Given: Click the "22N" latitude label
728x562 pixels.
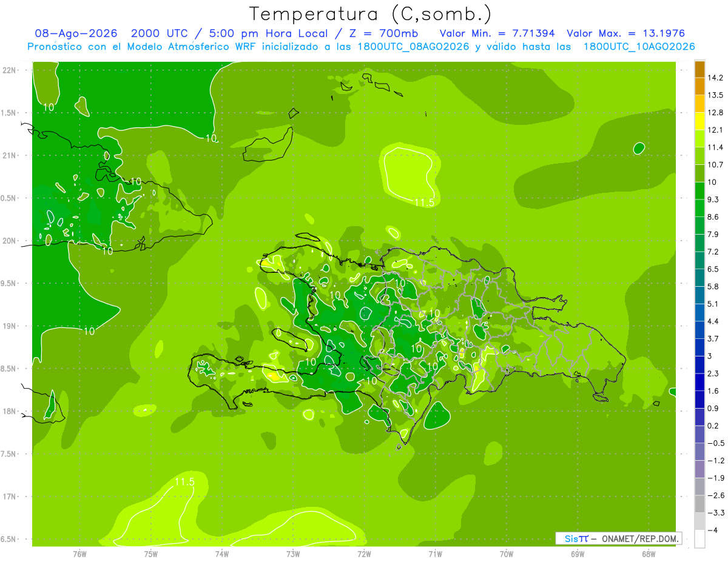Looking at the screenshot, I should 9,70.
